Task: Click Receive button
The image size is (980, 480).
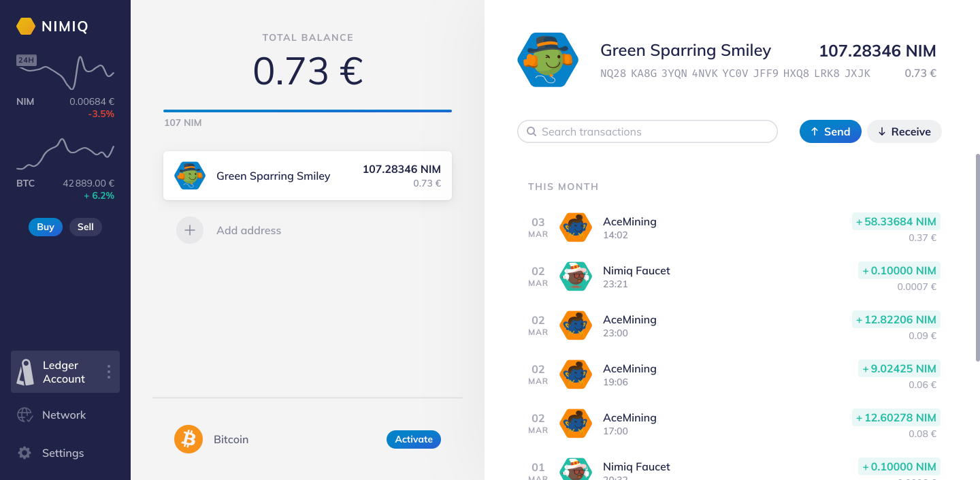Action: (x=904, y=131)
